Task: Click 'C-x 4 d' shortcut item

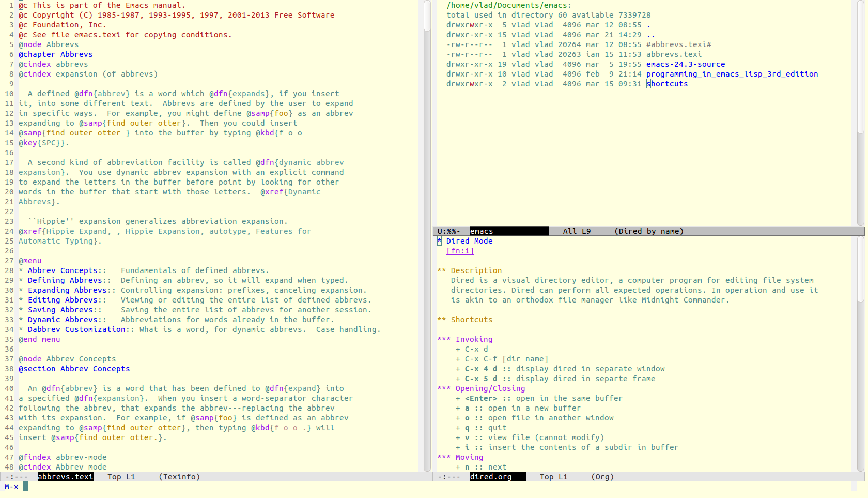Action: [560, 369]
